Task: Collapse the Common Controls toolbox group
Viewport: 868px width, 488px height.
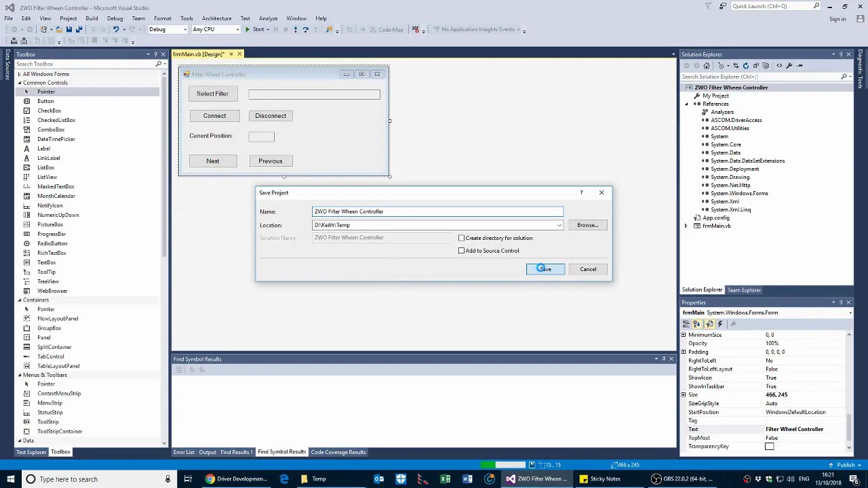Action: click(x=20, y=83)
